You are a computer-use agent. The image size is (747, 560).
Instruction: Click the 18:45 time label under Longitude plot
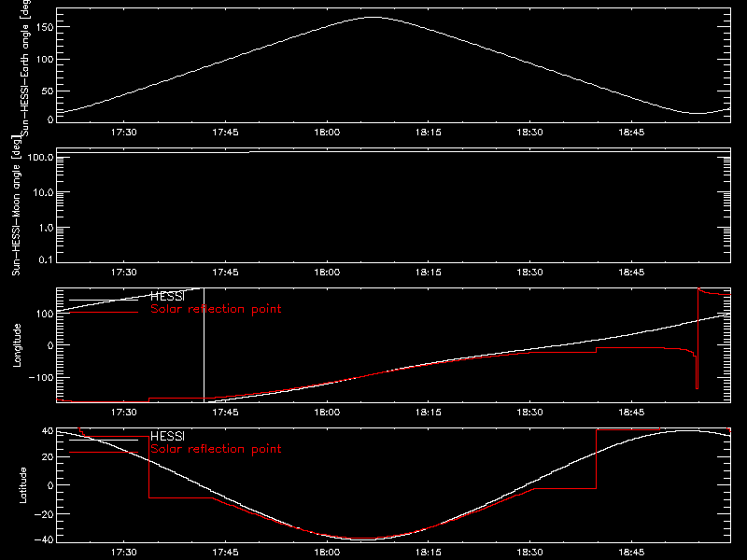(x=631, y=412)
